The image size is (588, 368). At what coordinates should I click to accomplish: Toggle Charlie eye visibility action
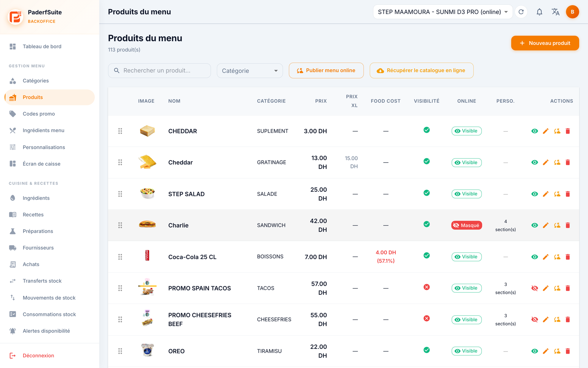tap(535, 225)
